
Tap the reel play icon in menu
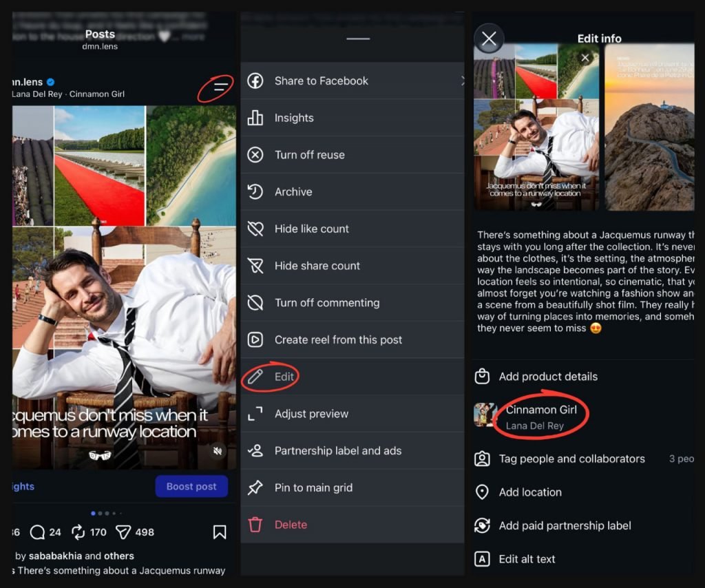click(x=255, y=339)
